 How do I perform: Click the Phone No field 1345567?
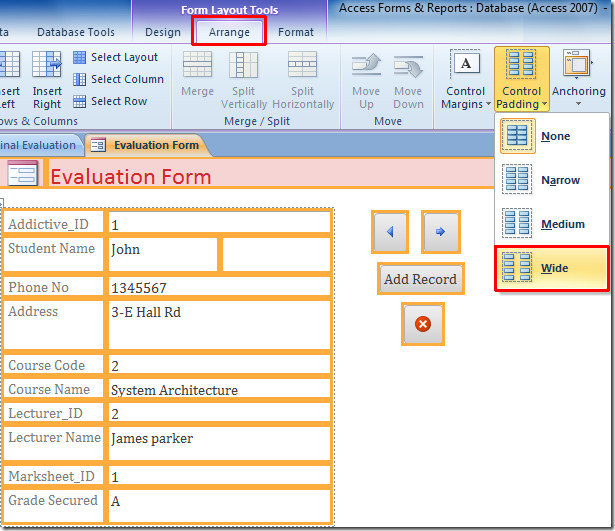pyautogui.click(x=219, y=287)
